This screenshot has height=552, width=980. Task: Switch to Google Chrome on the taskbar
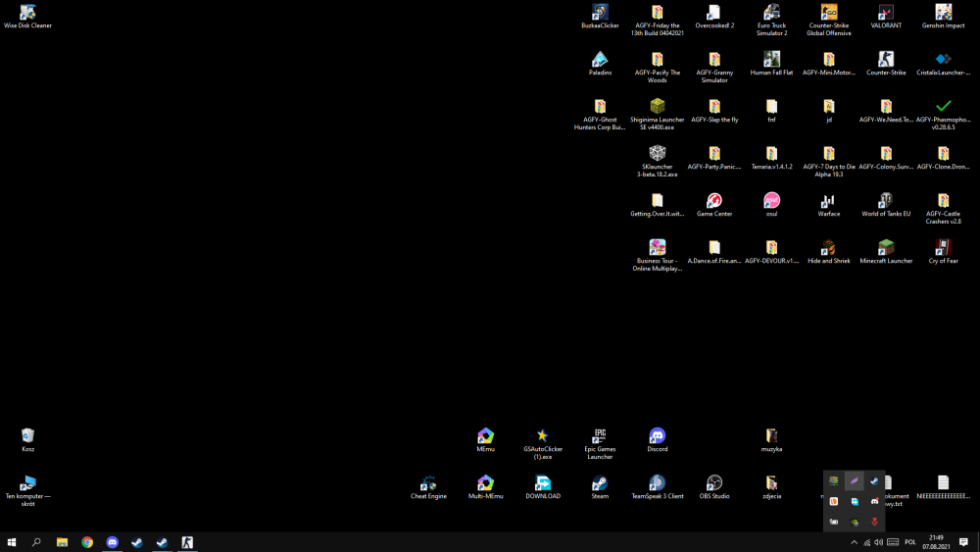point(87,542)
